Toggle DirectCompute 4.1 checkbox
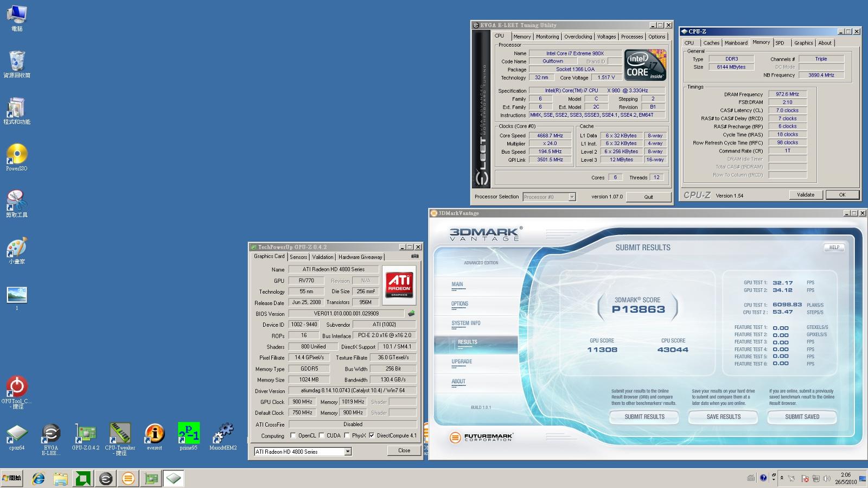 tap(372, 435)
